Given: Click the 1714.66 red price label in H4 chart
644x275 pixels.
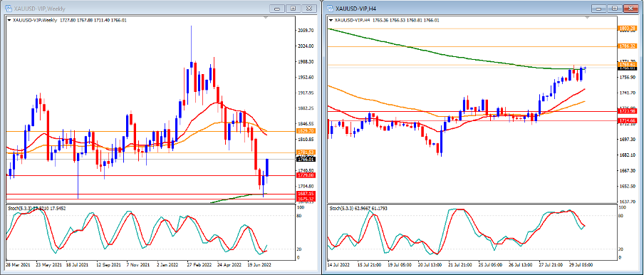Looking at the screenshot, I should pos(628,120).
